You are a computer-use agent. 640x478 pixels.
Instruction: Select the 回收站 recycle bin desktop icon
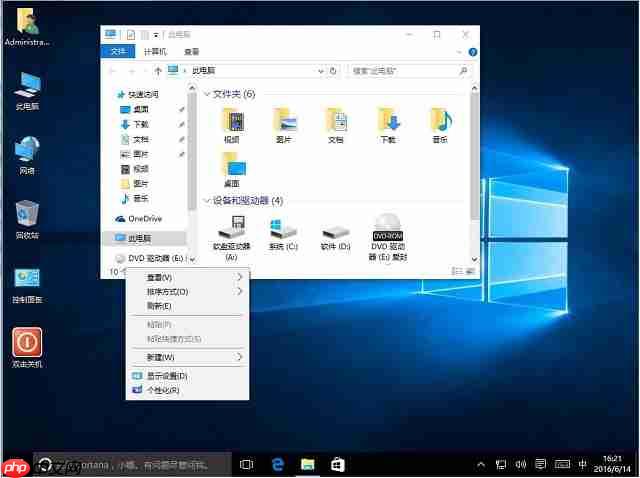point(27,220)
